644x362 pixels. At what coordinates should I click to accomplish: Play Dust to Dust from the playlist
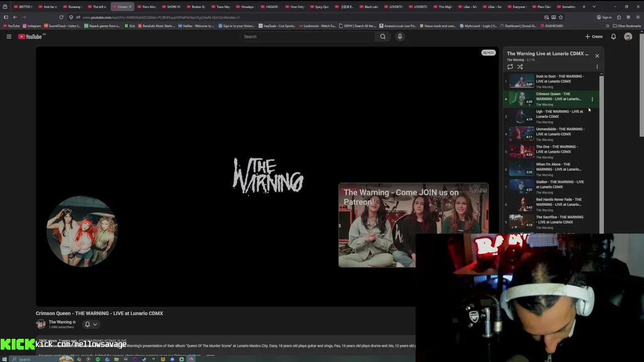tap(552, 81)
